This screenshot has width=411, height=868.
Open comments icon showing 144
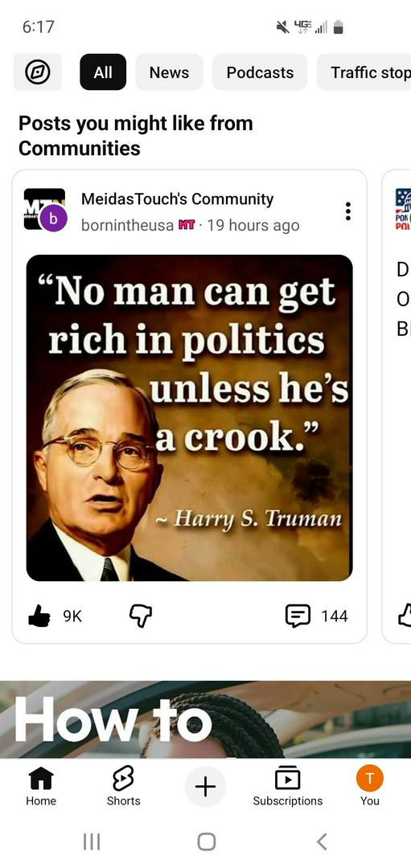coord(298,616)
